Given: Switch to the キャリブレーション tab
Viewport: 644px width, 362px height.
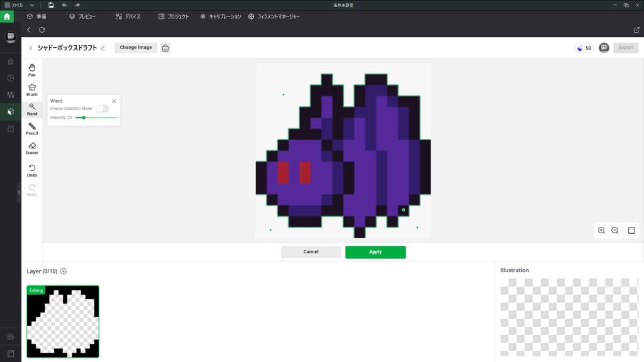Looking at the screenshot, I should tap(221, 17).
